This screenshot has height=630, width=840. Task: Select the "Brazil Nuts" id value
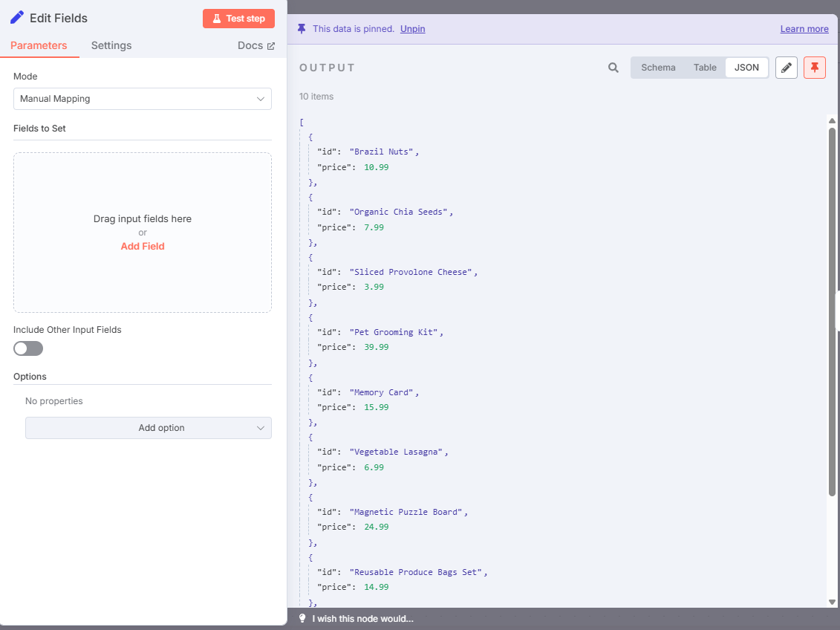382,152
